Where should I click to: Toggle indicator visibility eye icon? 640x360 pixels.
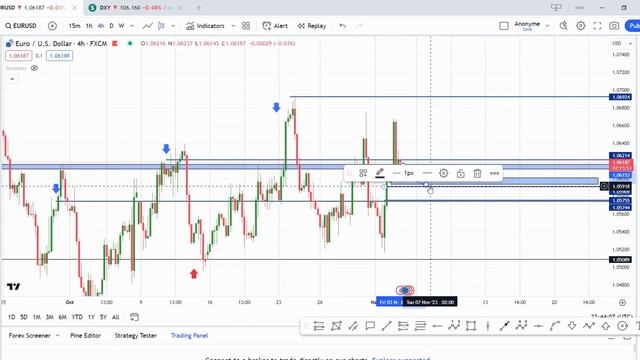coord(34,68)
